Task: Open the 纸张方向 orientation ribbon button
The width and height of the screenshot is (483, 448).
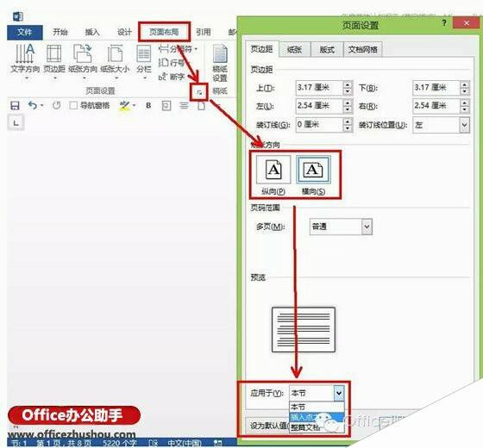Action: (83, 61)
